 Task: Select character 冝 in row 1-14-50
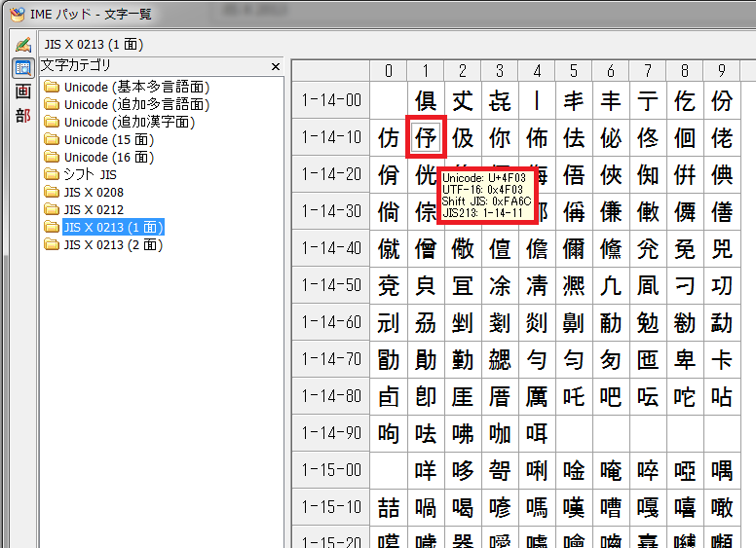(x=463, y=285)
